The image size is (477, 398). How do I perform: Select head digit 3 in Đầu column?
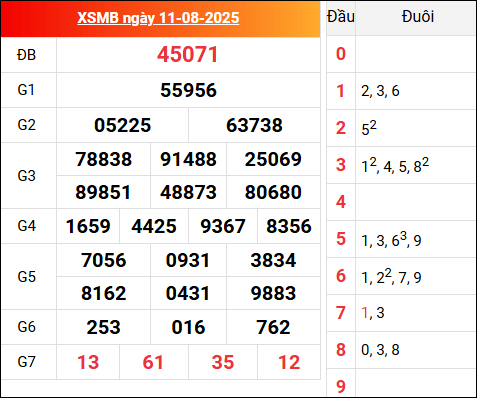point(341,165)
